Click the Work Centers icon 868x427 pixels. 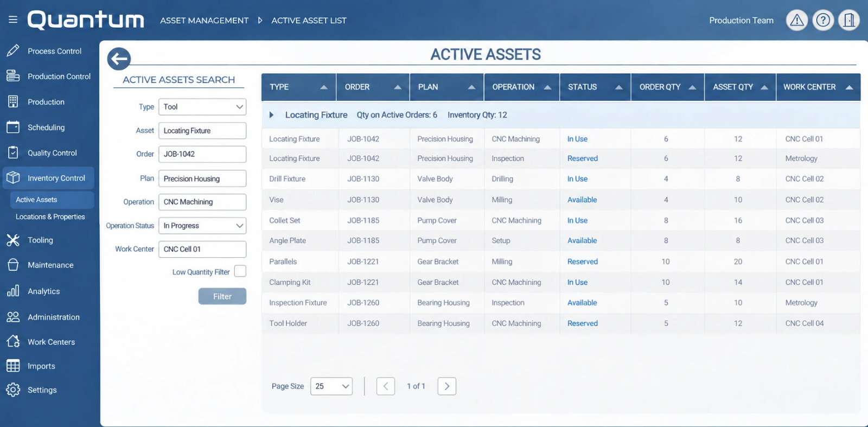tap(13, 341)
